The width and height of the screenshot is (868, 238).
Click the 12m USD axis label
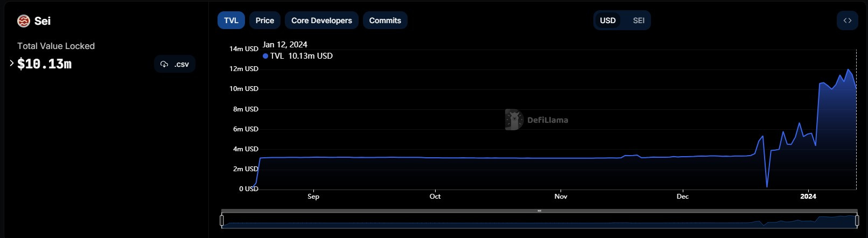click(244, 69)
